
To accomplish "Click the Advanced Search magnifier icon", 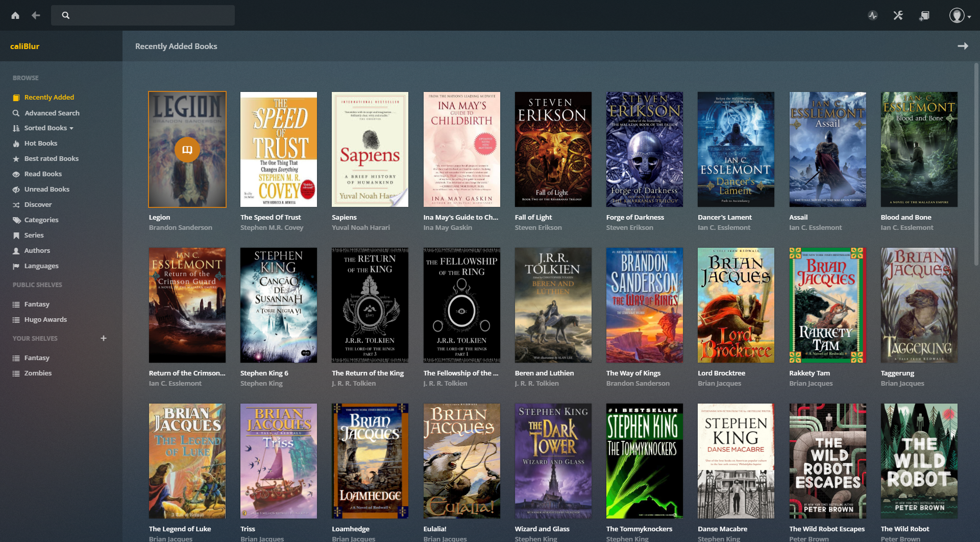I will 16,113.
